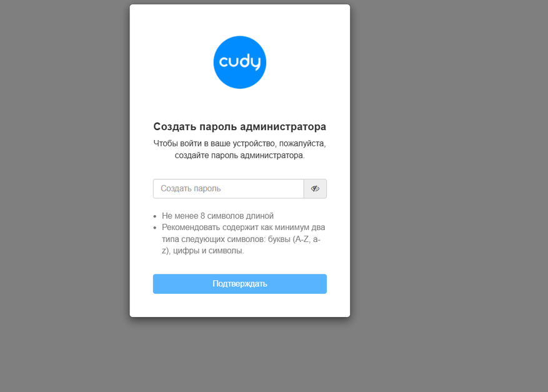Click the типа следующих символов: буквы line
Viewport: 548px width, 392px height.
241,239
